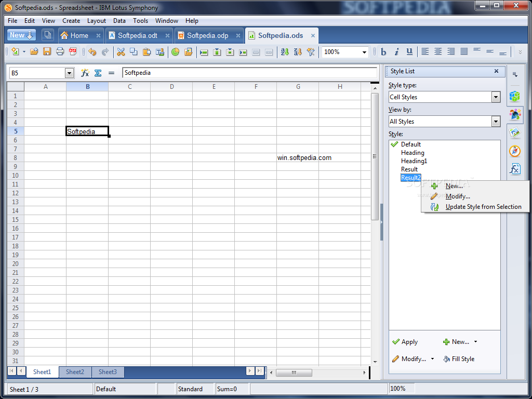Toggle underline formatting
The image size is (532, 399).
(x=409, y=52)
